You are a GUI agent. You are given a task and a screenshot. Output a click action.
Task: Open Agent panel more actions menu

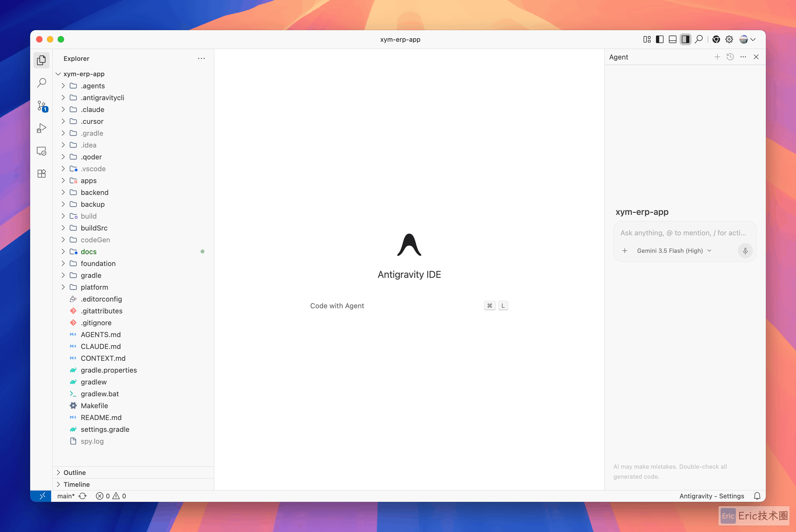[x=743, y=57]
